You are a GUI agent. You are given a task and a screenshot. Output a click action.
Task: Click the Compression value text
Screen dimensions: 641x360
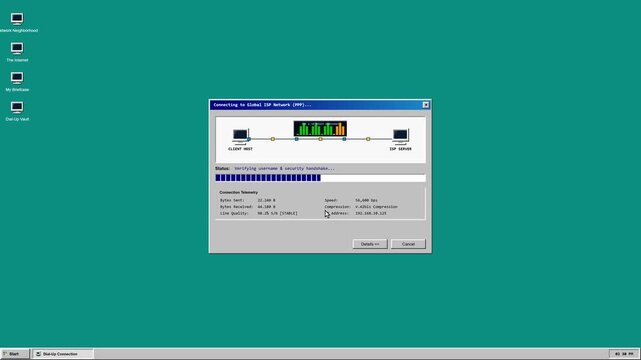pos(377,207)
